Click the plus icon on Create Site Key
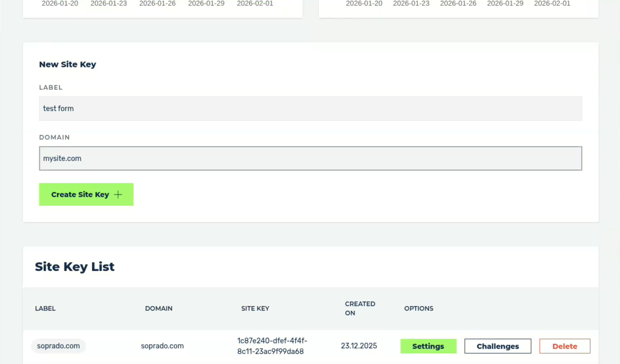 [118, 194]
